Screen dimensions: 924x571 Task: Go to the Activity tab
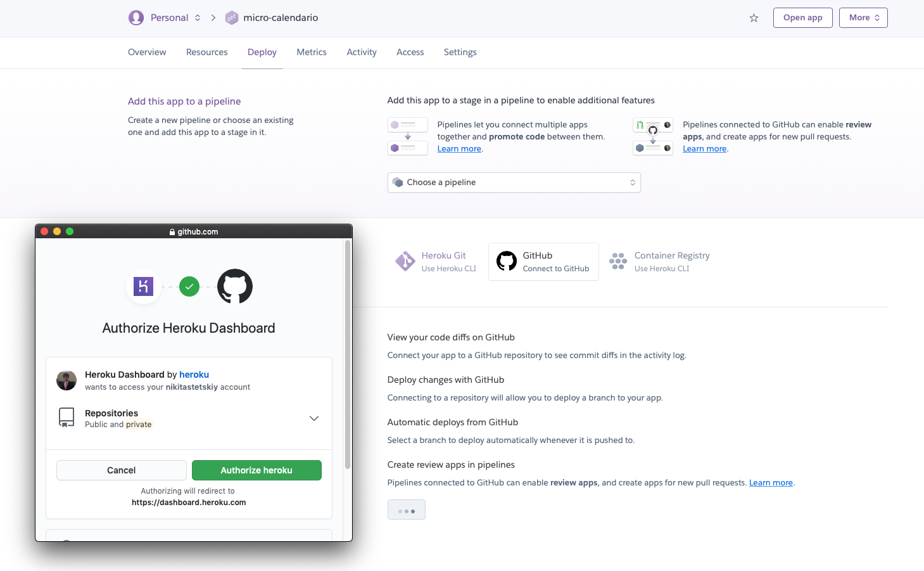point(362,52)
